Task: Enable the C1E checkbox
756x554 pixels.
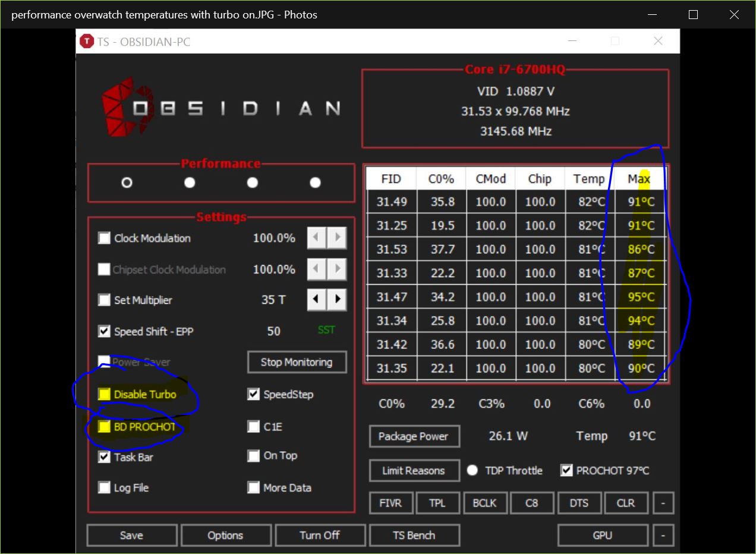Action: pos(254,426)
